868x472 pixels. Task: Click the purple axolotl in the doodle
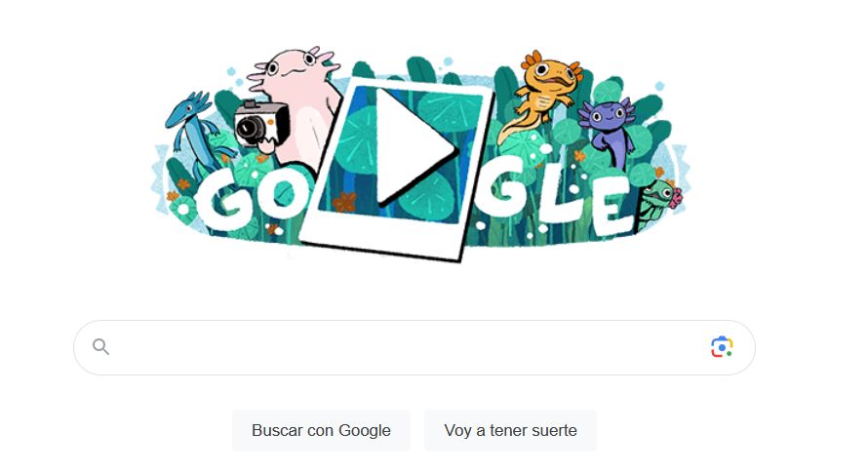pos(608,129)
